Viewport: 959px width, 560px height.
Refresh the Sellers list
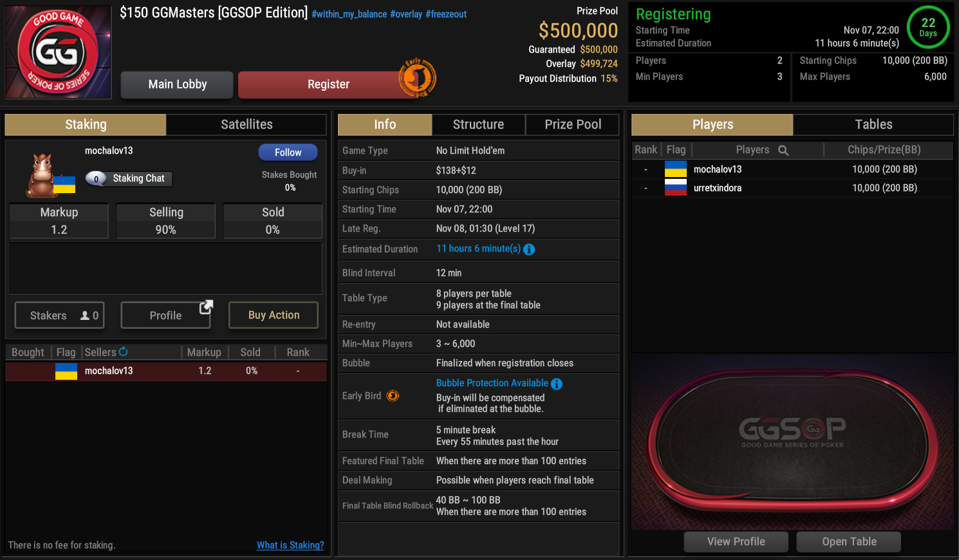124,351
